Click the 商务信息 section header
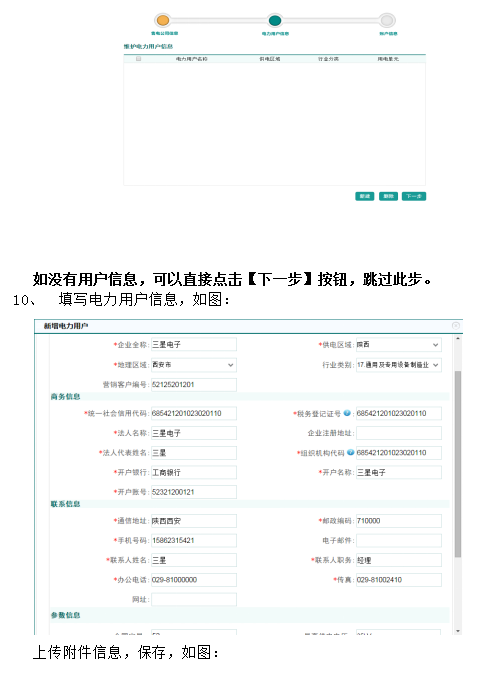Viewport: 503px width, 678px height. (x=66, y=397)
